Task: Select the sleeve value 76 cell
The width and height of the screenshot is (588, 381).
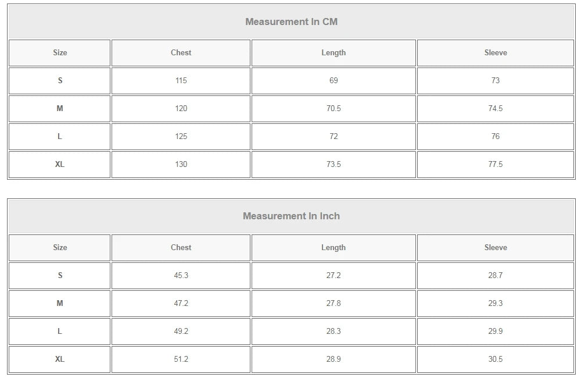Action: [x=496, y=137]
